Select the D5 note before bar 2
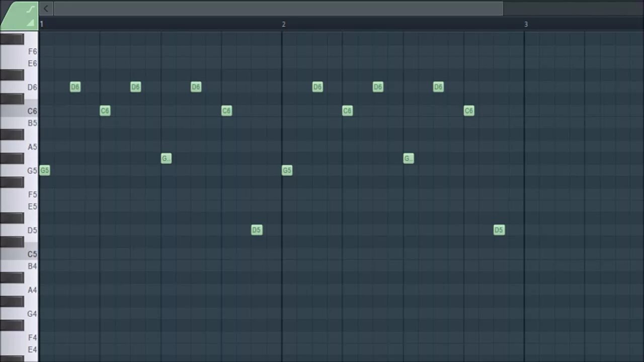Image resolution: width=644 pixels, height=362 pixels. point(257,230)
